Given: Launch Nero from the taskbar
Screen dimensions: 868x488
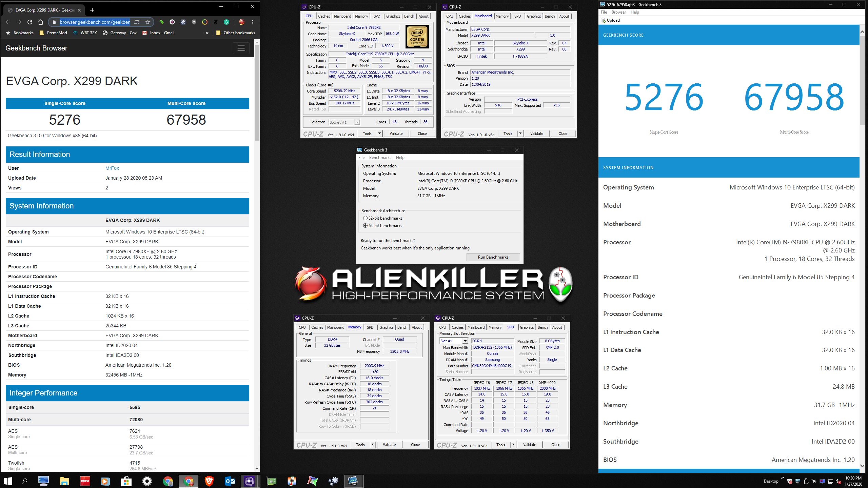Looking at the screenshot, I should pyautogui.click(x=85, y=481).
